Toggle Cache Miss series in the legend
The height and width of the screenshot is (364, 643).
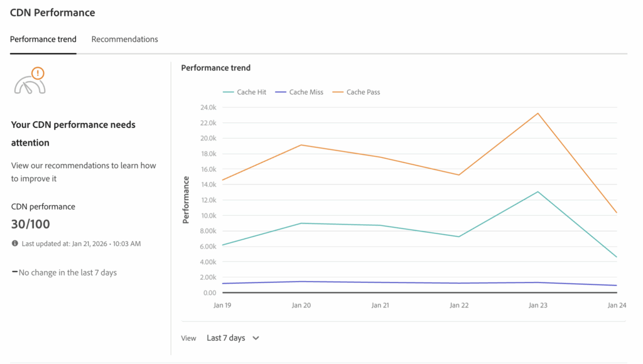click(300, 92)
